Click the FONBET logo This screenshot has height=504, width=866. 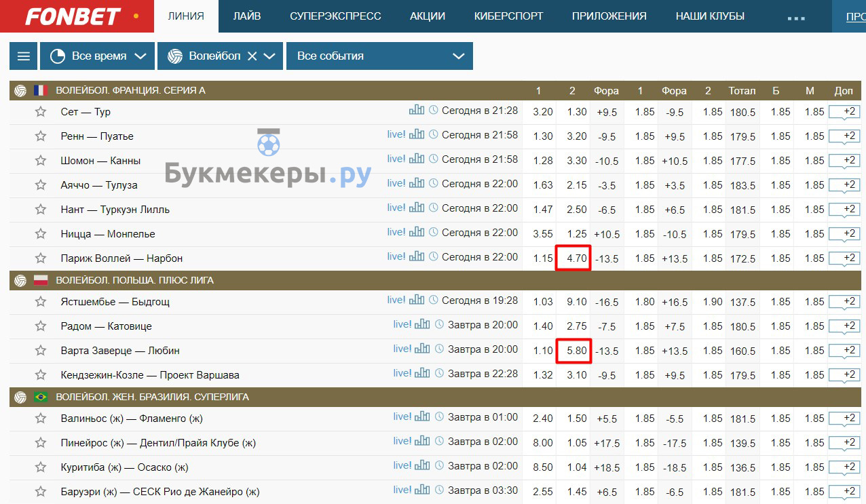[x=73, y=16]
